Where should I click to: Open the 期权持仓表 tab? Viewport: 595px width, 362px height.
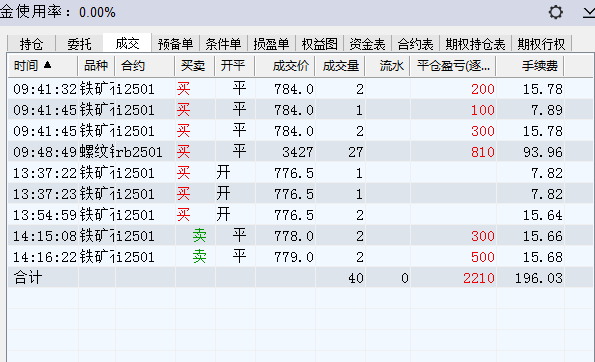pos(475,44)
